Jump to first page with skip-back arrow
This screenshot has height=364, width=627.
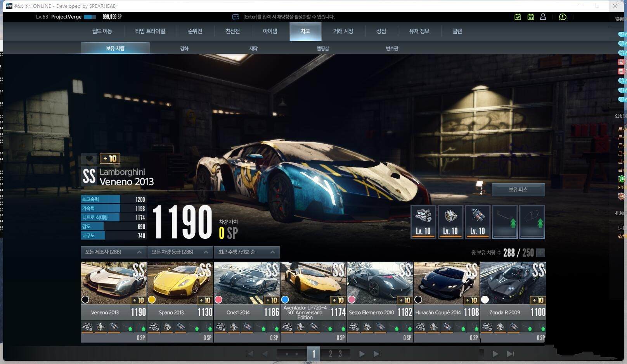[250, 354]
